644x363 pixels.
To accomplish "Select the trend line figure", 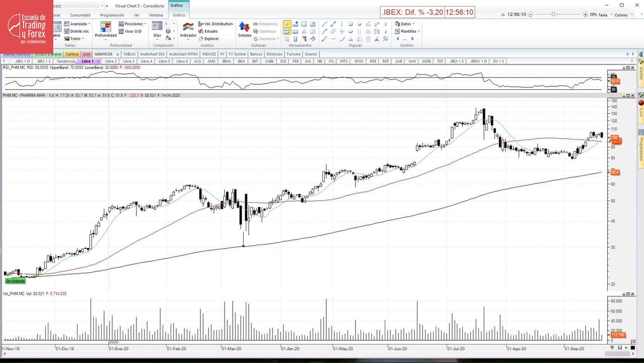I will click(324, 24).
